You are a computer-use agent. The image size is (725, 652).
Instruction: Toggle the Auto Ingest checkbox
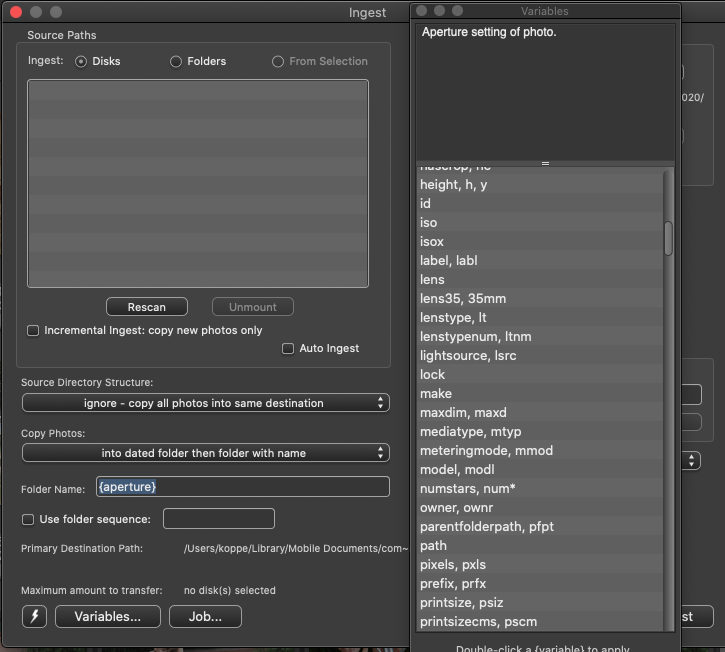pos(288,348)
